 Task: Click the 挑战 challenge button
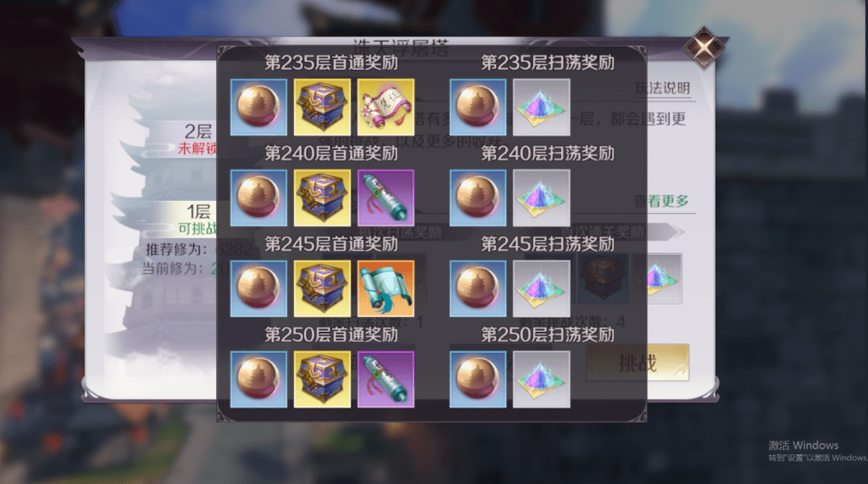[x=637, y=363]
